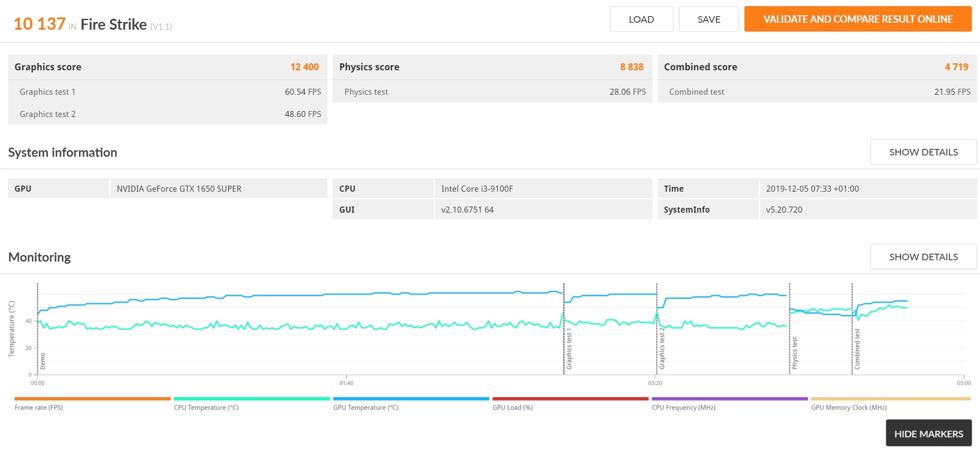Viewport: 980px width, 455px height.
Task: Click the red GPU Load color bar
Action: (570, 399)
